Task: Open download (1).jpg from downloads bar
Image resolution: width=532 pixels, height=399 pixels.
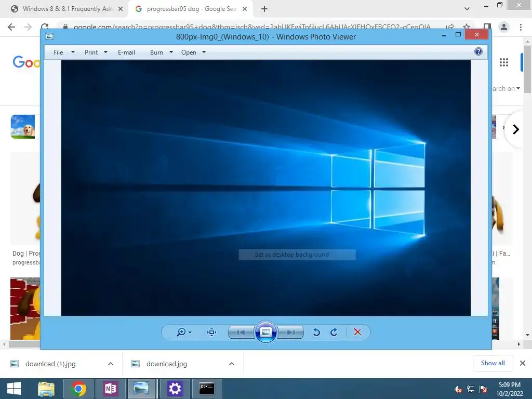Action: [x=50, y=364]
